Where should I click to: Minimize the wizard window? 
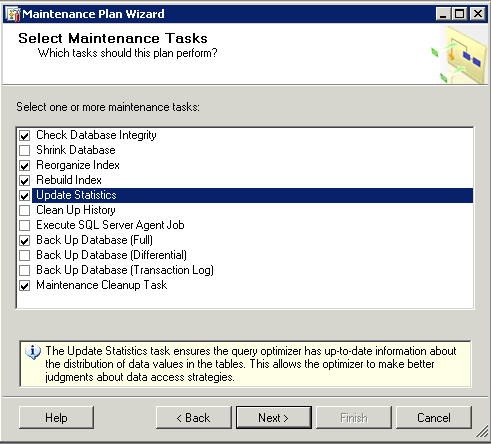[x=443, y=14]
